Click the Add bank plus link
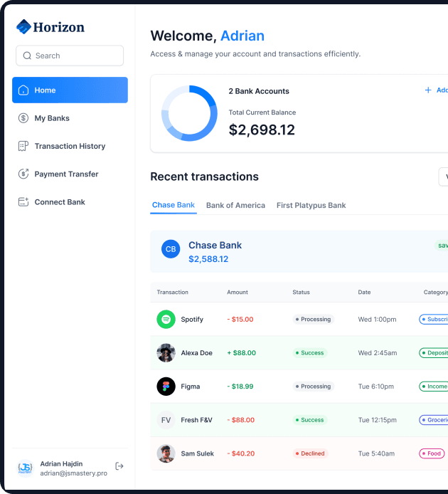 tap(436, 90)
